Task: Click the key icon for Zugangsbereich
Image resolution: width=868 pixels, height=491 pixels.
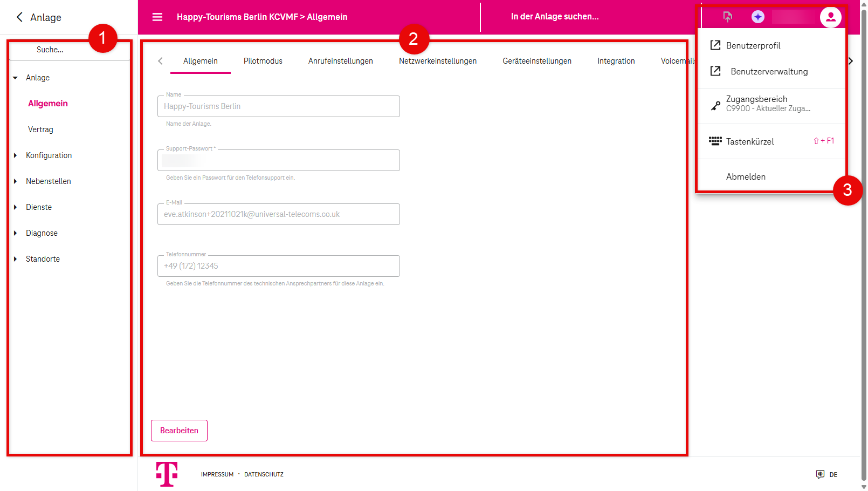Action: (715, 106)
